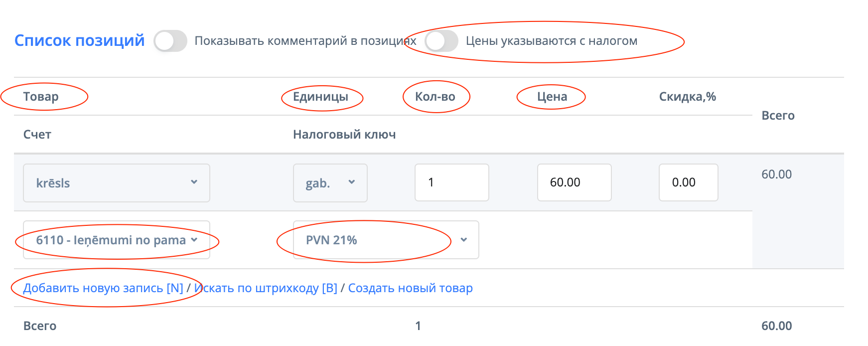Screen dimensions: 868x346
Task: Select the "Единицы" column header
Action: click(320, 97)
